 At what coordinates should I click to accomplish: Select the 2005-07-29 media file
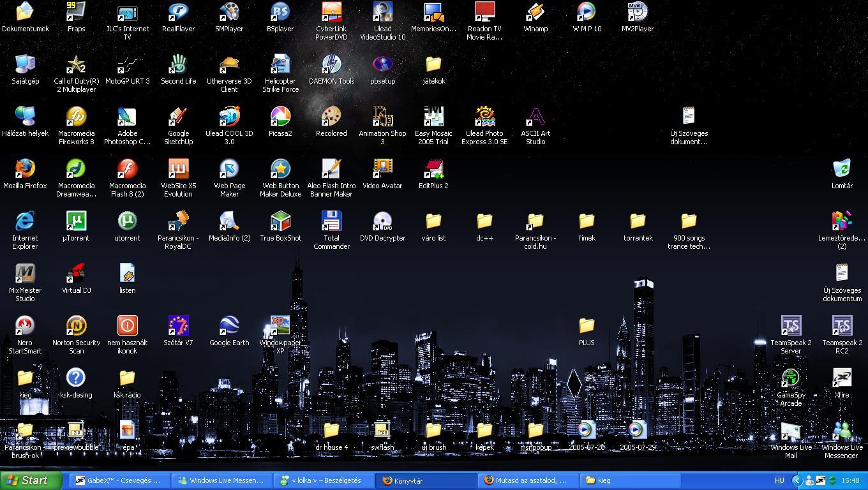(x=638, y=436)
